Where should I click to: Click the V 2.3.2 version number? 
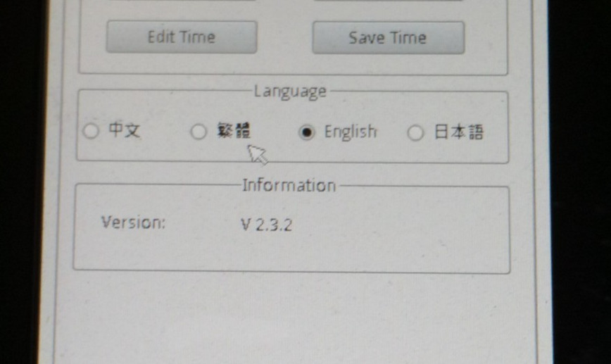[266, 225]
